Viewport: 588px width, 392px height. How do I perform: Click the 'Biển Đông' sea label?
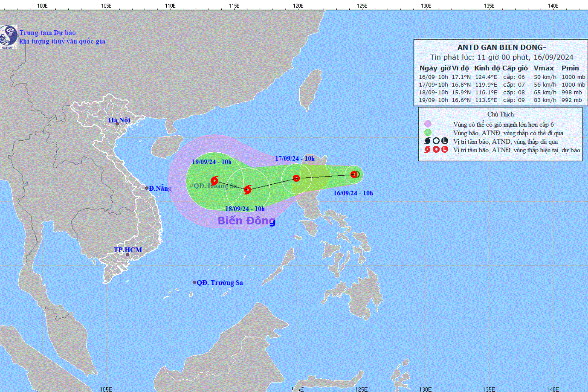pyautogui.click(x=246, y=221)
